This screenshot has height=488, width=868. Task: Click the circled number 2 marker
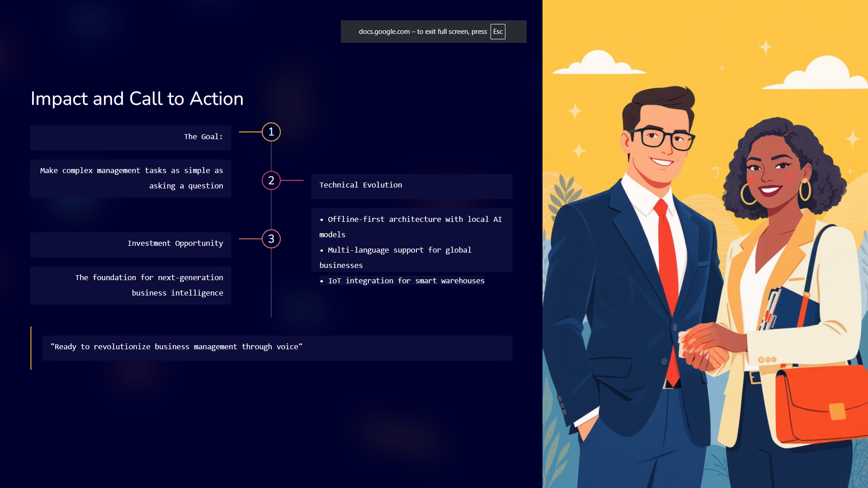[271, 180]
